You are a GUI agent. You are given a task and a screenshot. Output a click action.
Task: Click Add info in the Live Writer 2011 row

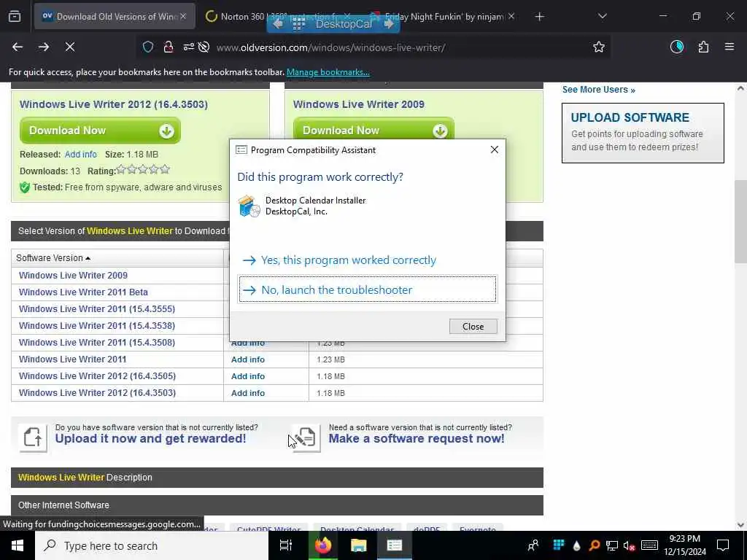248,359
